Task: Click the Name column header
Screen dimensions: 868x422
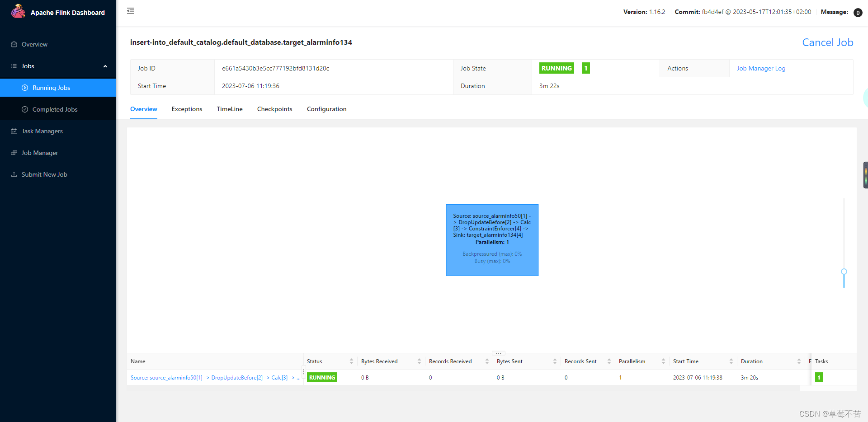Action: click(x=138, y=361)
